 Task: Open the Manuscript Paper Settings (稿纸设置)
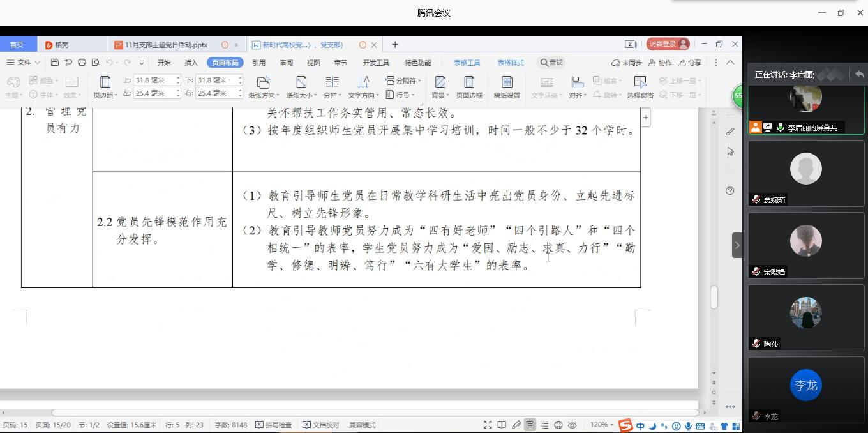[x=507, y=87]
